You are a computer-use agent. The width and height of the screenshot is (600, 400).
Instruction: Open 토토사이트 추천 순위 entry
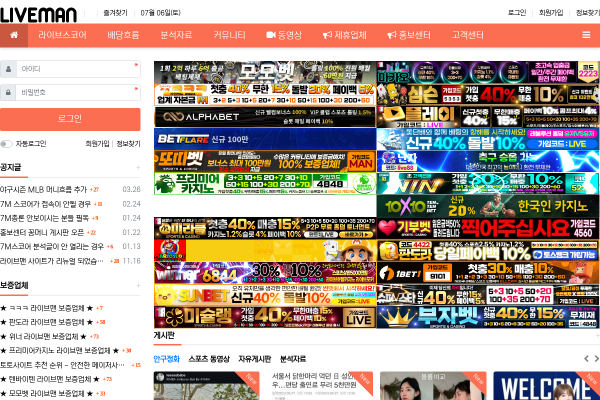click(x=62, y=365)
